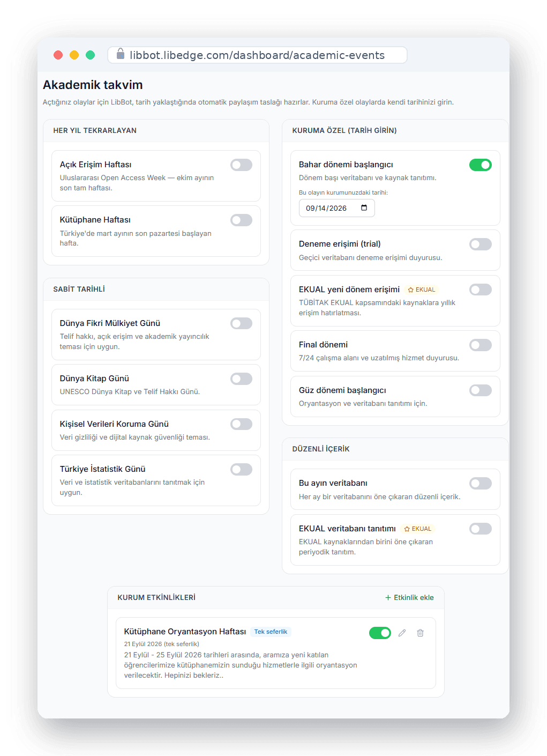547x756 pixels.
Task: Click EKUAL star badge beside veritabanı tanıtımı
Action: pos(418,529)
